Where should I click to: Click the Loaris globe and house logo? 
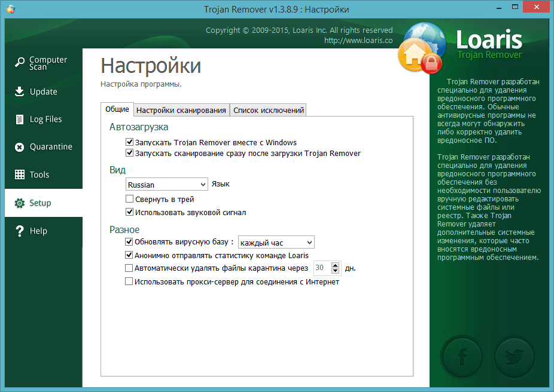[x=422, y=48]
